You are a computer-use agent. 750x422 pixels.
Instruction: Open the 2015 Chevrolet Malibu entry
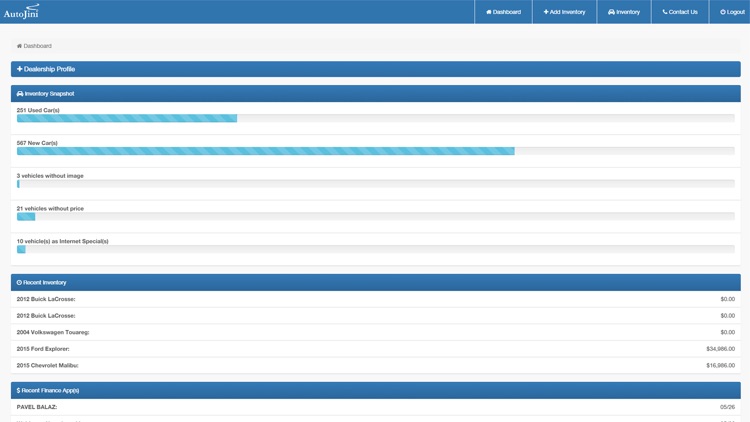375,365
